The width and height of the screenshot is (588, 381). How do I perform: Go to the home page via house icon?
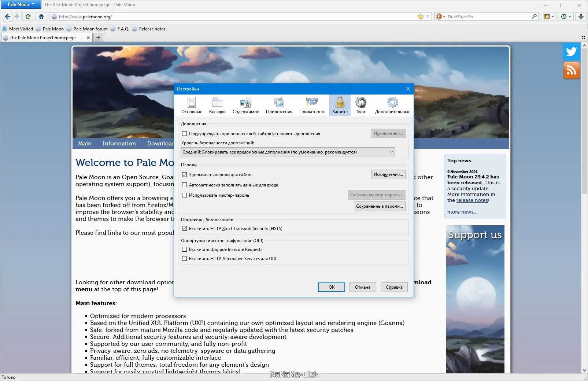tap(41, 16)
